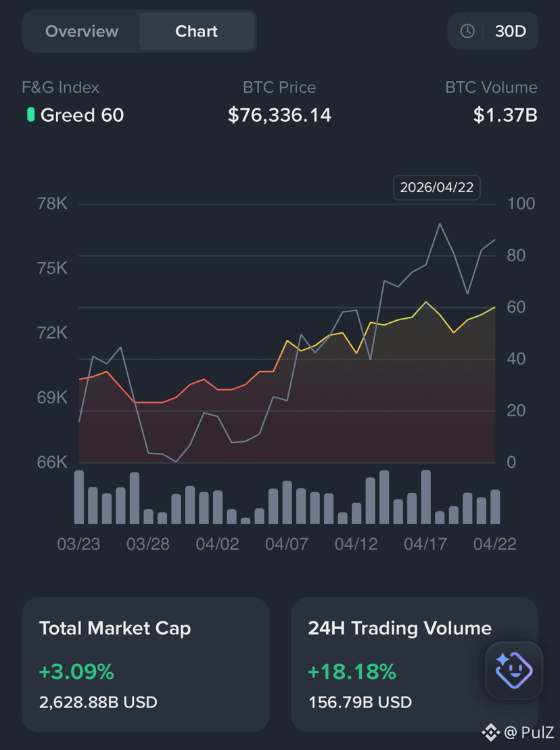Click the 69K price axis label
560x750 pixels.
point(53,397)
